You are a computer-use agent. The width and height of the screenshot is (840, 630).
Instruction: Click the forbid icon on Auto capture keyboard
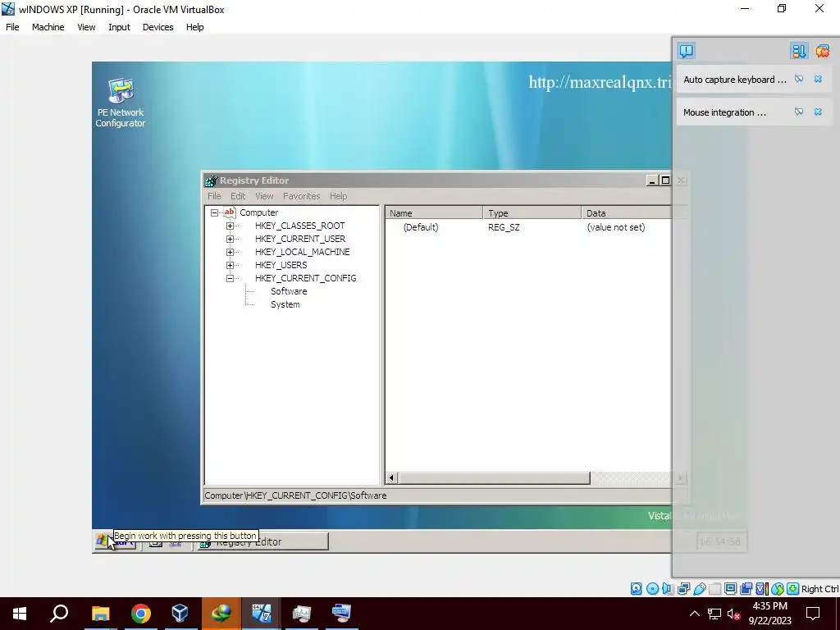point(799,80)
